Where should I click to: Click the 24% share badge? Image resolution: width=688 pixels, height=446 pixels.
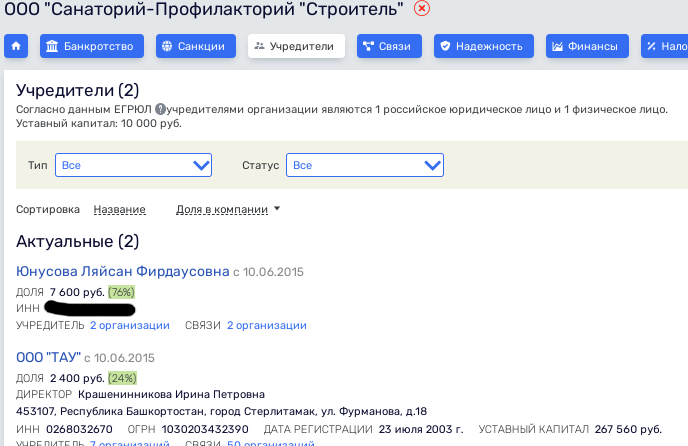[x=122, y=378]
